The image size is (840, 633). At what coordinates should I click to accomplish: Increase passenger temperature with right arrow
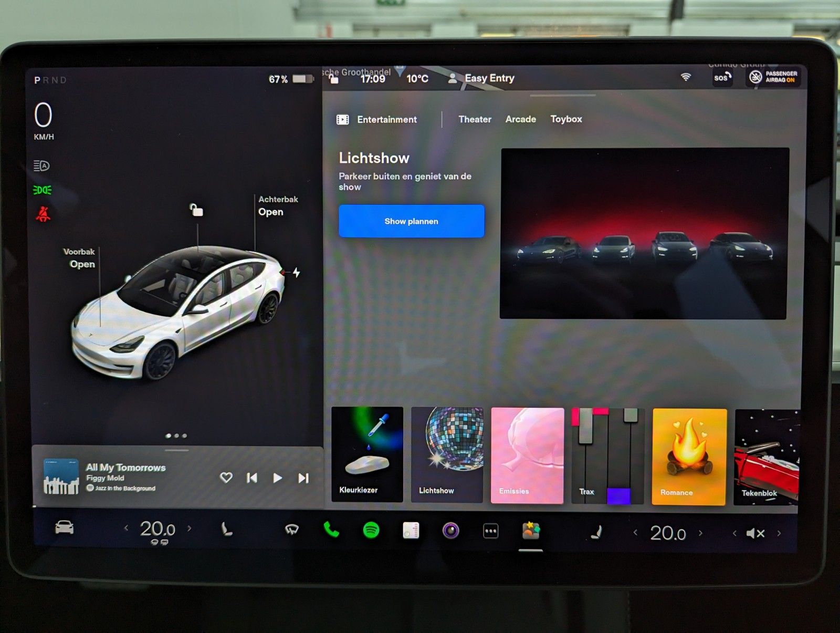coord(700,533)
